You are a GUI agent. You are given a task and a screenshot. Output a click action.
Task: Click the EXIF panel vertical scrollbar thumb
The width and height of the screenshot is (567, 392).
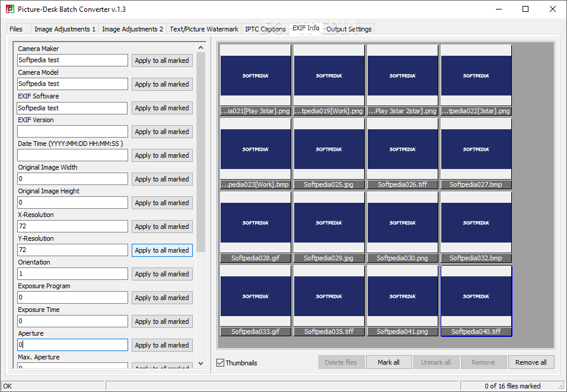[x=201, y=152]
